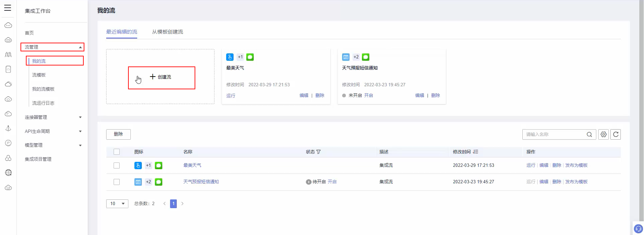This screenshot has width=644, height=235.
Task: Click the wave-peaks icon in the icon rail
Action: click(x=8, y=54)
